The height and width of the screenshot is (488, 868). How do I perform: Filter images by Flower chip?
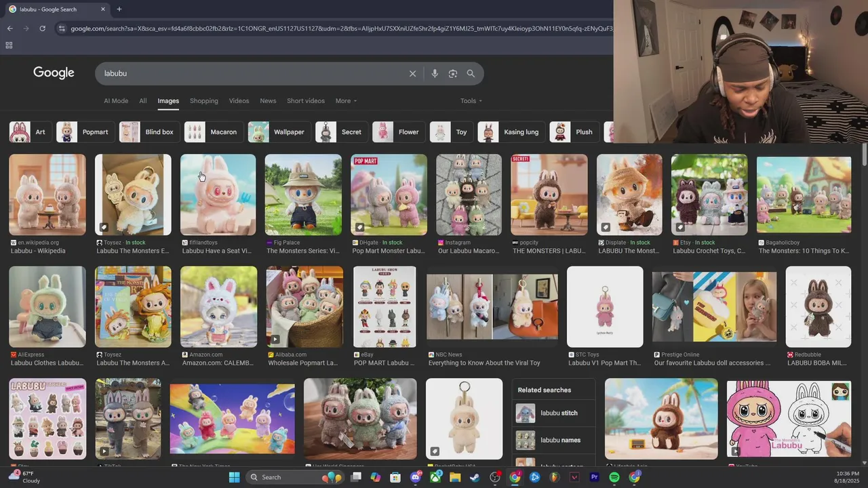click(x=399, y=132)
